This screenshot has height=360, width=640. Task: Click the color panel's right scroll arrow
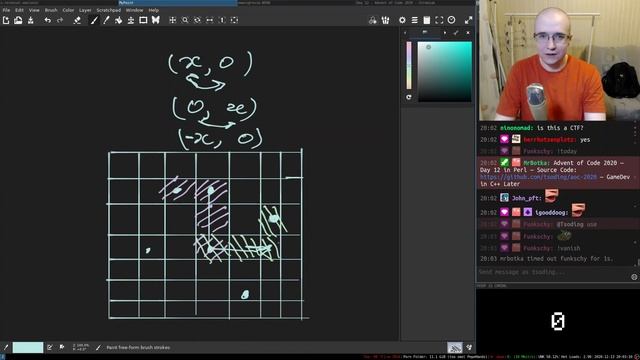(x=444, y=33)
